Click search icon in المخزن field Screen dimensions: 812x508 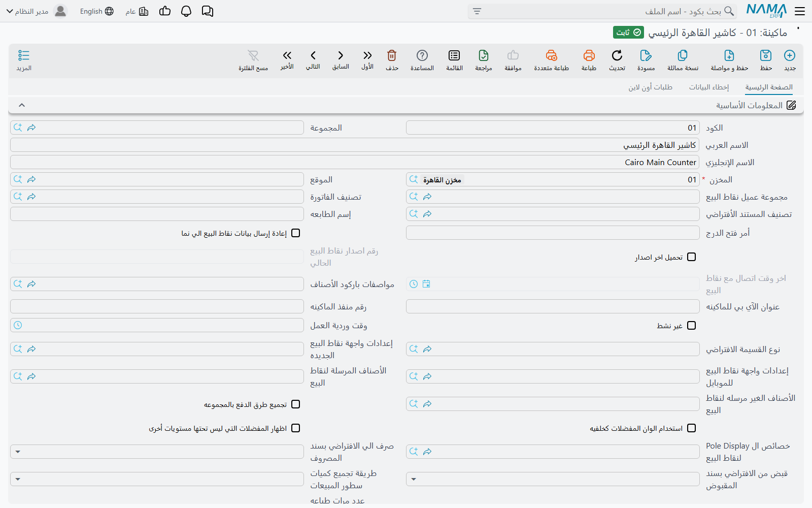click(x=414, y=179)
